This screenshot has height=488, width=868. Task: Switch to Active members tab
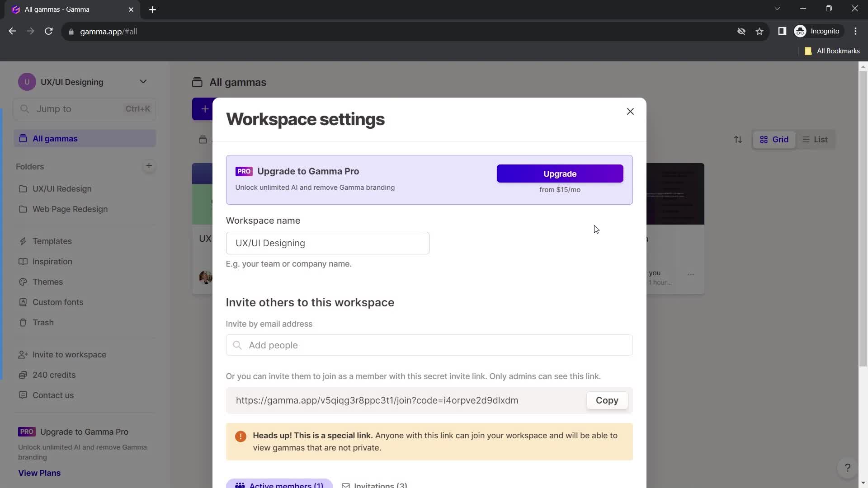279,484
